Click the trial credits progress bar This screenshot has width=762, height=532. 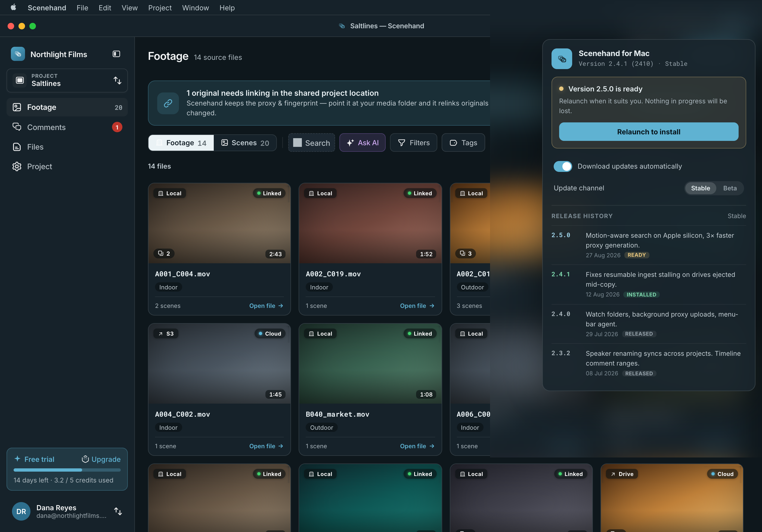tap(67, 470)
